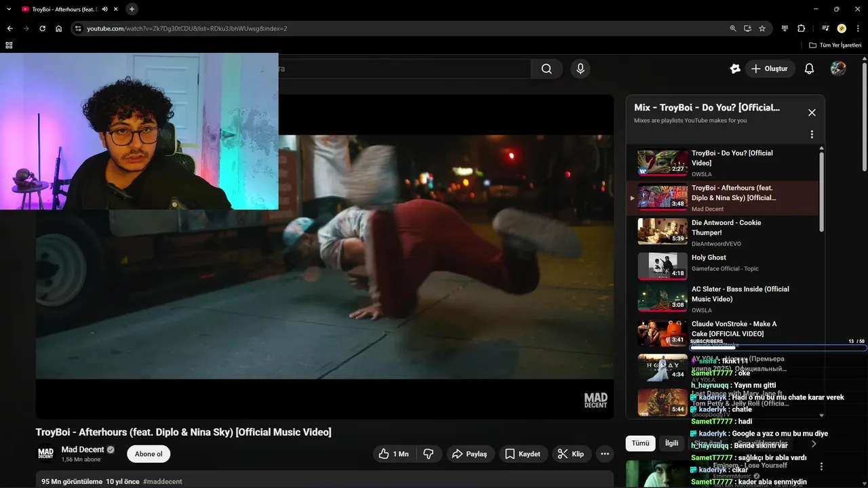Go forward to the next page
The height and width of the screenshot is (488, 868).
click(26, 28)
